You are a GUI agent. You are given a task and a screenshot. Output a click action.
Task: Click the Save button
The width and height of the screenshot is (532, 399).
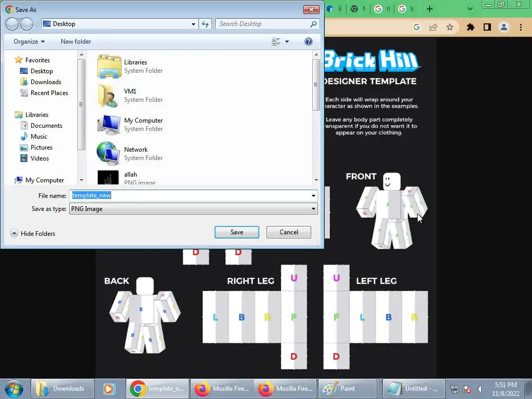click(237, 232)
